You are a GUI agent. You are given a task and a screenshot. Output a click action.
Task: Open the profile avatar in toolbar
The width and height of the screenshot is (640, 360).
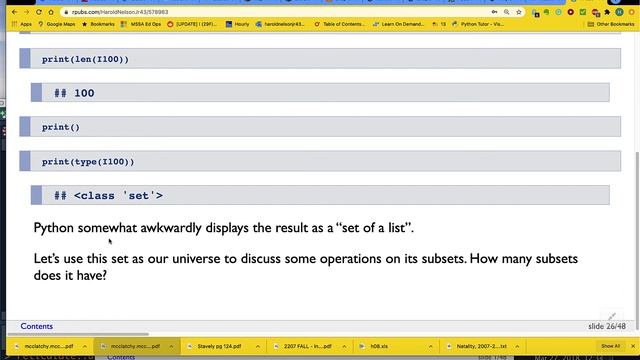619,12
